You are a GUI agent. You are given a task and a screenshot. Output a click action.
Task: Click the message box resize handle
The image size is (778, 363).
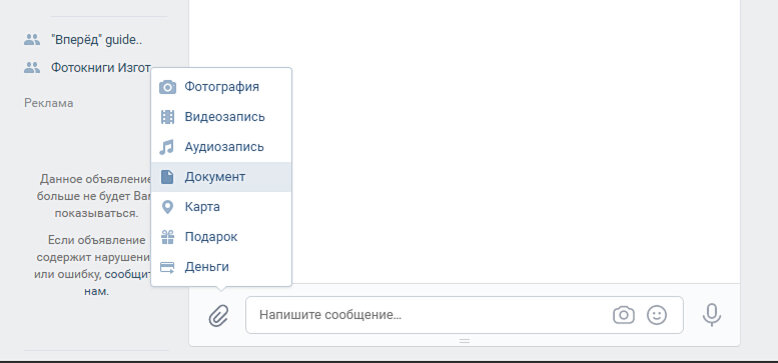464,341
